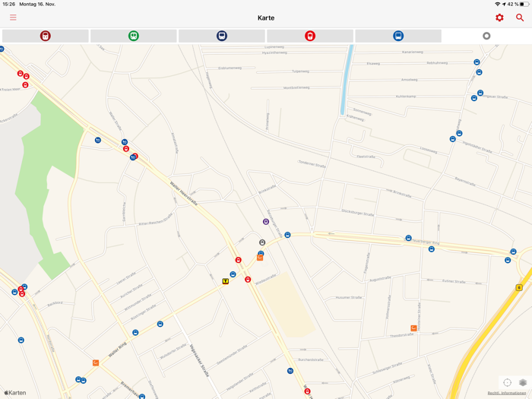Tap the Wi-Fi icon in status bar
532x399 pixels.
[498, 4]
